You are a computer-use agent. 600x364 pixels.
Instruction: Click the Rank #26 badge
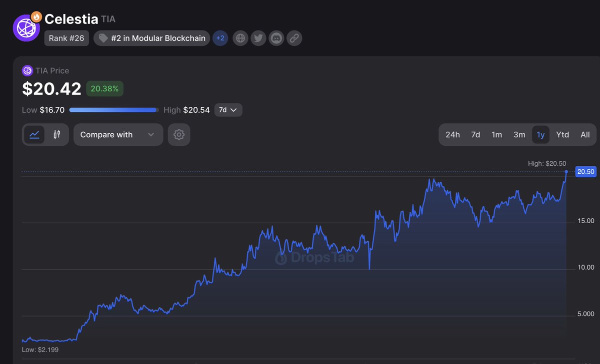tap(66, 38)
